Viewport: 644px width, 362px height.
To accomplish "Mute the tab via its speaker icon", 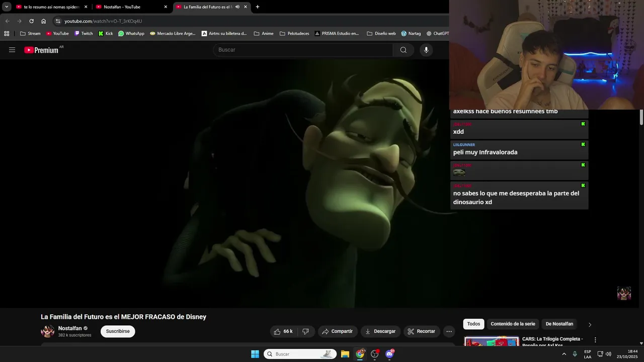I will tap(237, 7).
